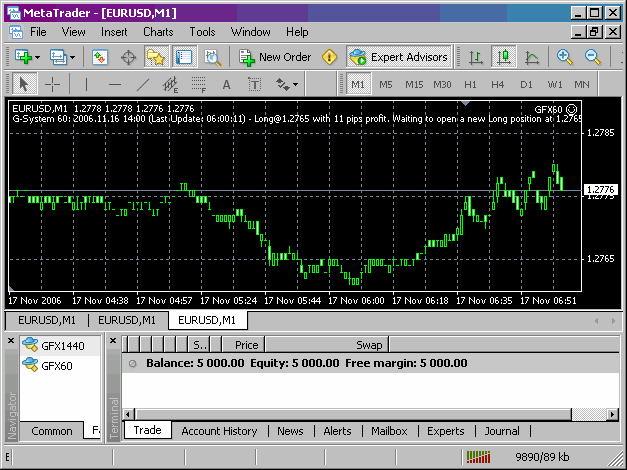The width and height of the screenshot is (627, 470).
Task: Select the Crosshair tool
Action: point(52,84)
